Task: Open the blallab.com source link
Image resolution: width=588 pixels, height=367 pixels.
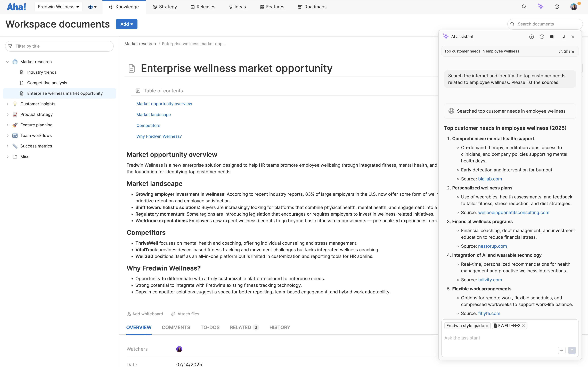Action: [x=490, y=179]
